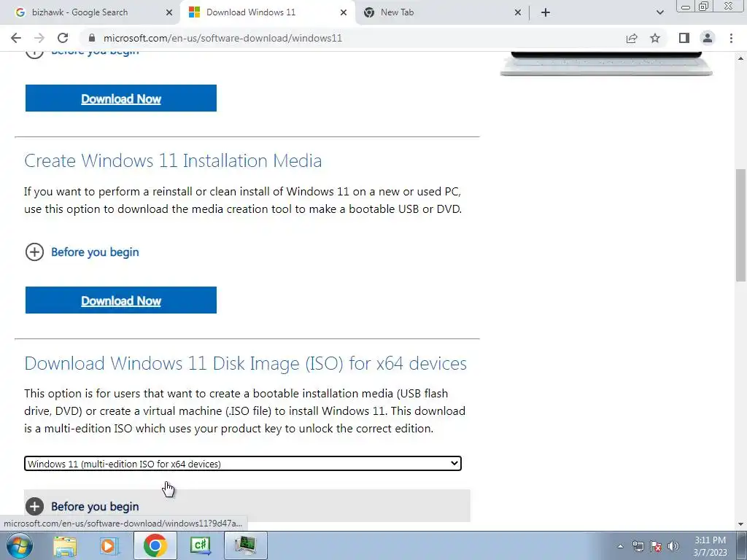Screen dimensions: 747x560
Task: Click the Chrome taskbar icon
Action: 155,545
